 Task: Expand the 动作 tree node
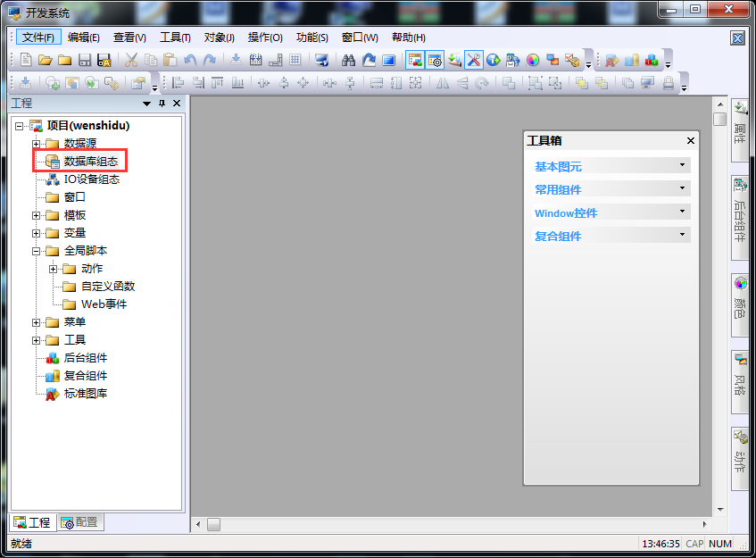54,269
